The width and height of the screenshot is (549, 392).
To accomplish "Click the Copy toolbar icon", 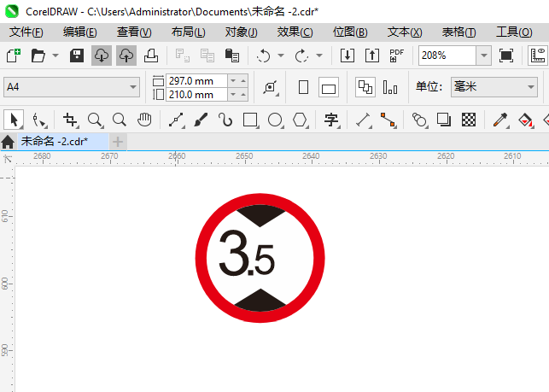I will click(x=207, y=56).
